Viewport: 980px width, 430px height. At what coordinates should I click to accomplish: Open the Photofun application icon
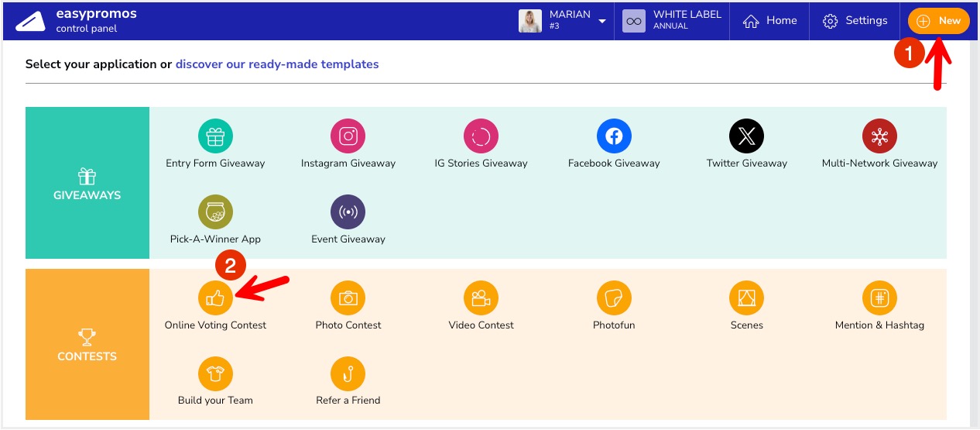tap(614, 298)
